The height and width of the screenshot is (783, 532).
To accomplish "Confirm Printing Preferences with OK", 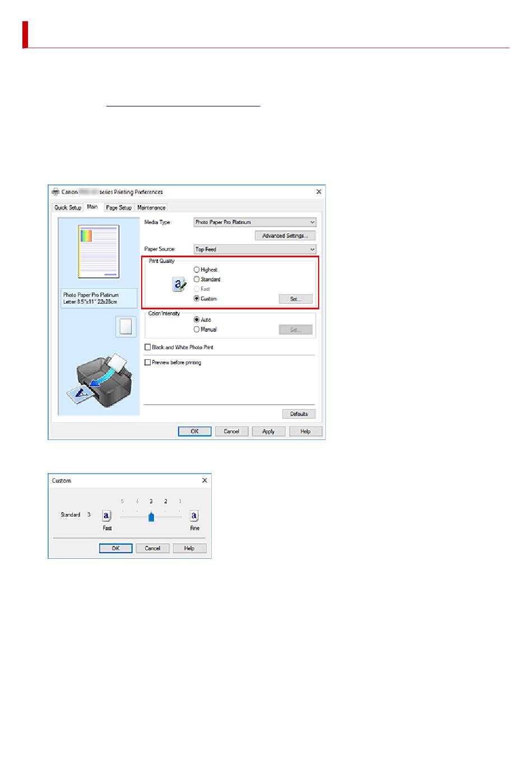I will tap(195, 432).
